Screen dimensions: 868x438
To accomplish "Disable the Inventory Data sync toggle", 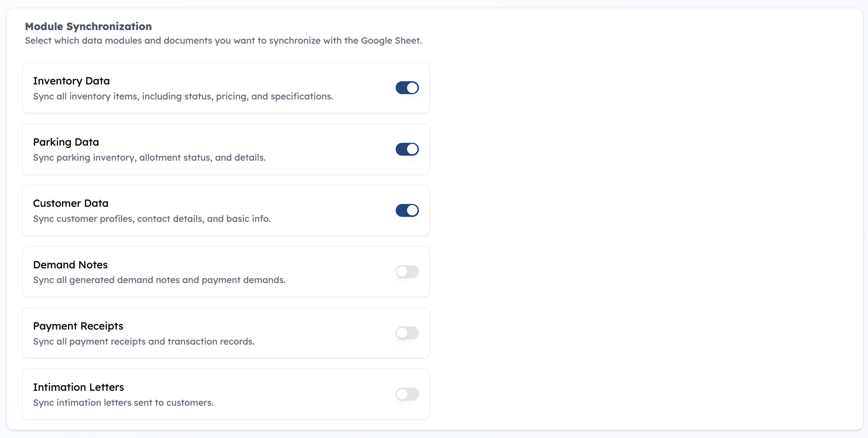I will click(x=407, y=88).
